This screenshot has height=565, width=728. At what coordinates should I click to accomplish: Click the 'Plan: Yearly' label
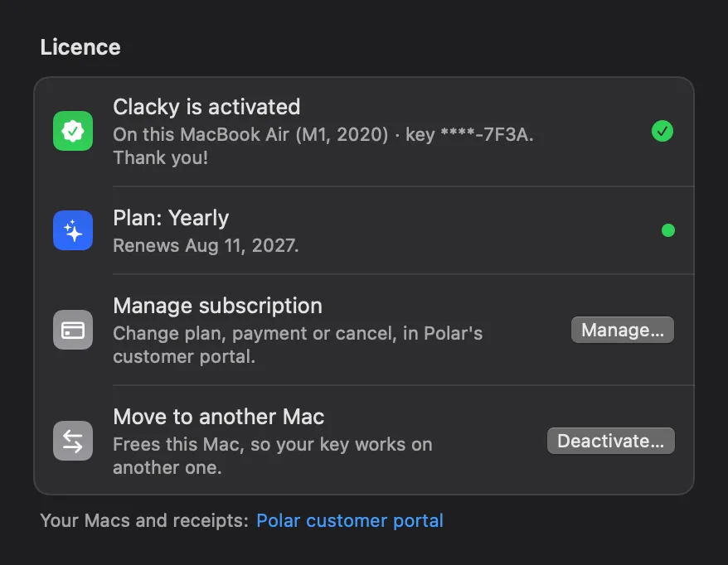click(x=171, y=218)
